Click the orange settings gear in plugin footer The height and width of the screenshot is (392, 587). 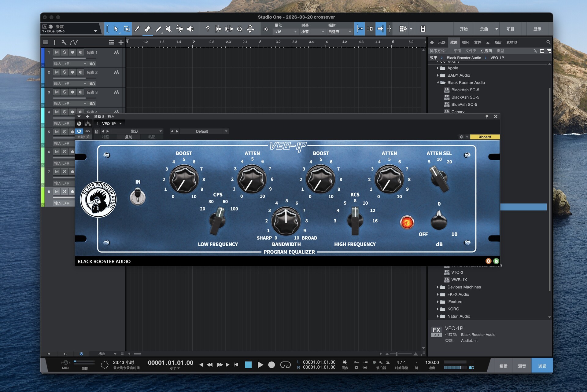click(x=488, y=261)
